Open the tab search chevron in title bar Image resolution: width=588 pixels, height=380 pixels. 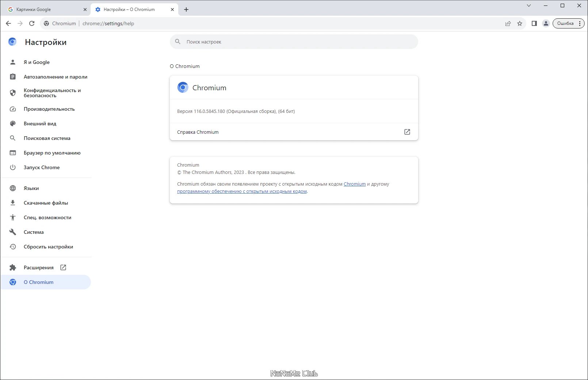[528, 5]
